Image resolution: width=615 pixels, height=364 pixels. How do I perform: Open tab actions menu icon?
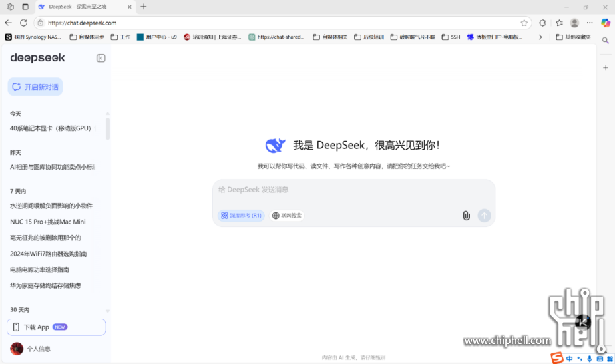(x=25, y=7)
